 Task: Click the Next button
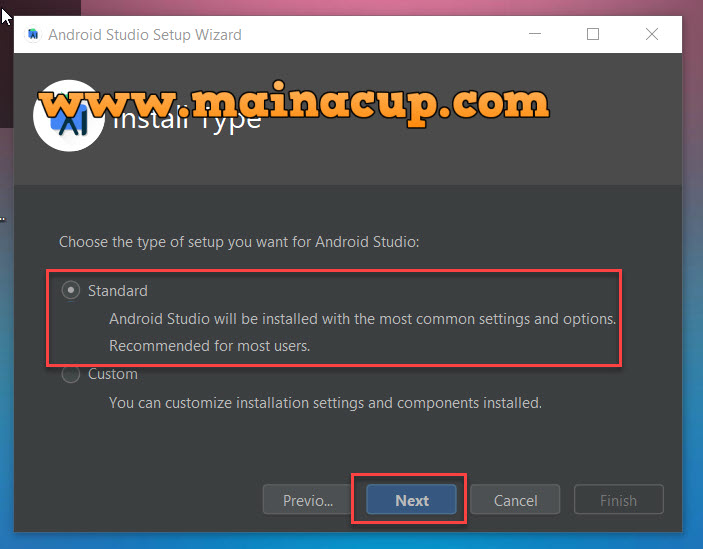[x=411, y=500]
